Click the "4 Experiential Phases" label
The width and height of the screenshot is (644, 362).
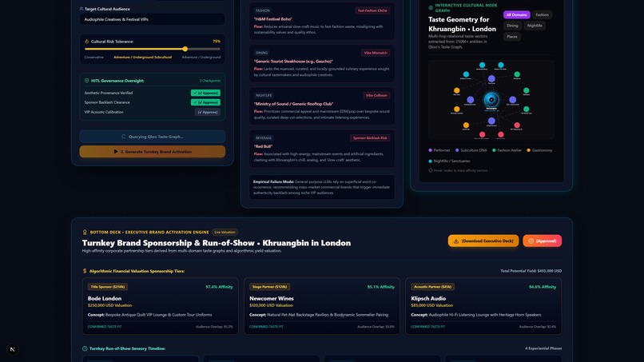(543, 348)
